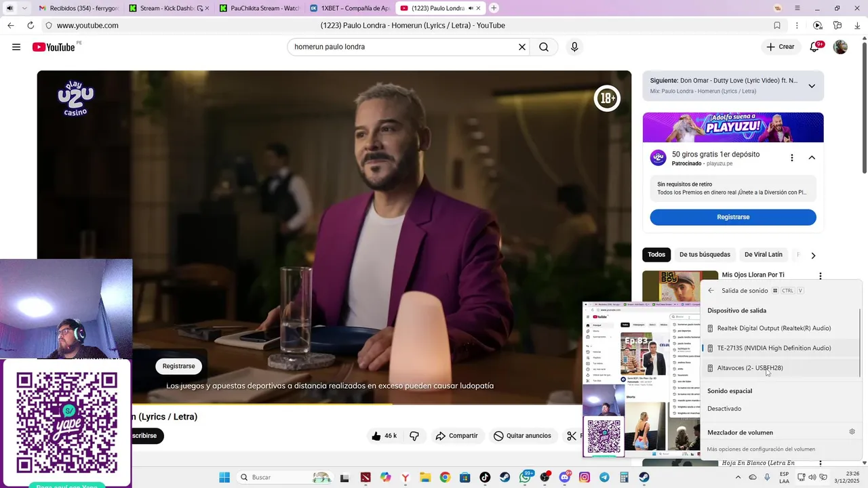Open the Mis Ojos Lloran Por Ti thumbnail

(680, 286)
